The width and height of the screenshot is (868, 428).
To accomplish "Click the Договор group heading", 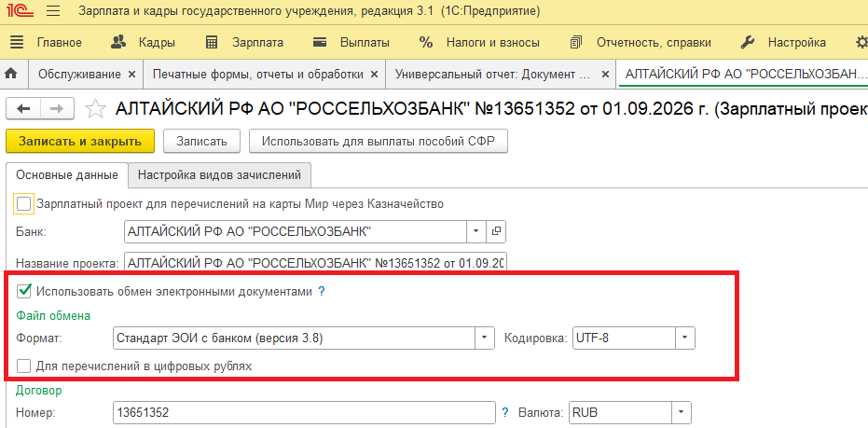I will pos(39,391).
